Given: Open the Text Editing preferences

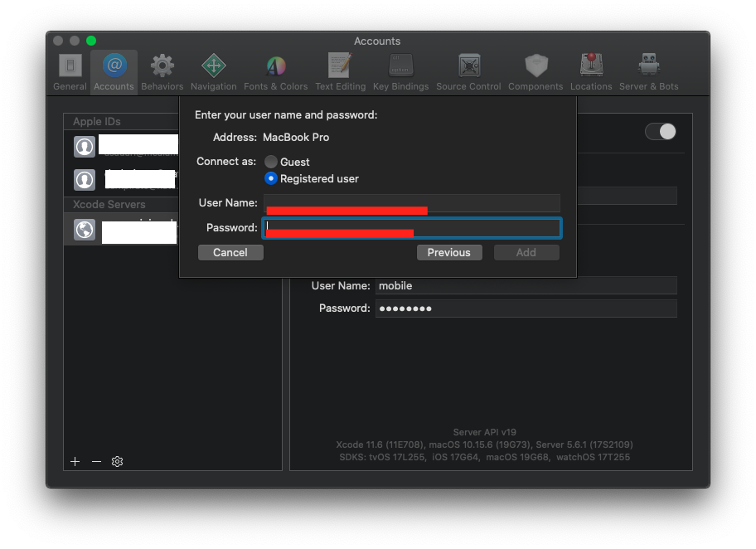Looking at the screenshot, I should pos(341,72).
